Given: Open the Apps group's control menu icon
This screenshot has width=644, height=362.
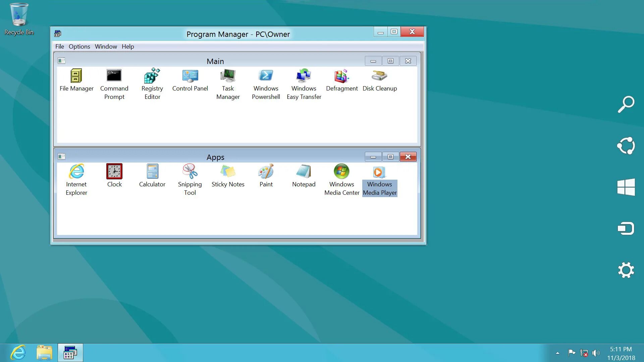Looking at the screenshot, I should (x=61, y=157).
